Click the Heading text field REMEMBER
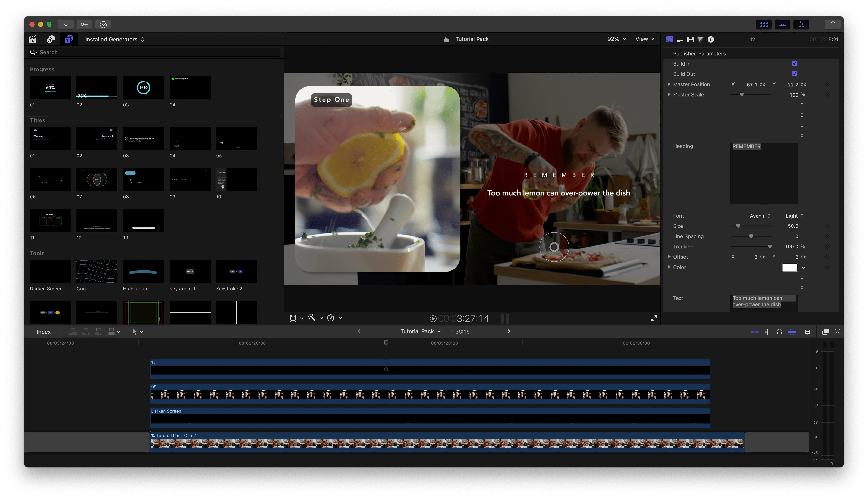Viewport: 868px width, 499px height. (x=764, y=173)
